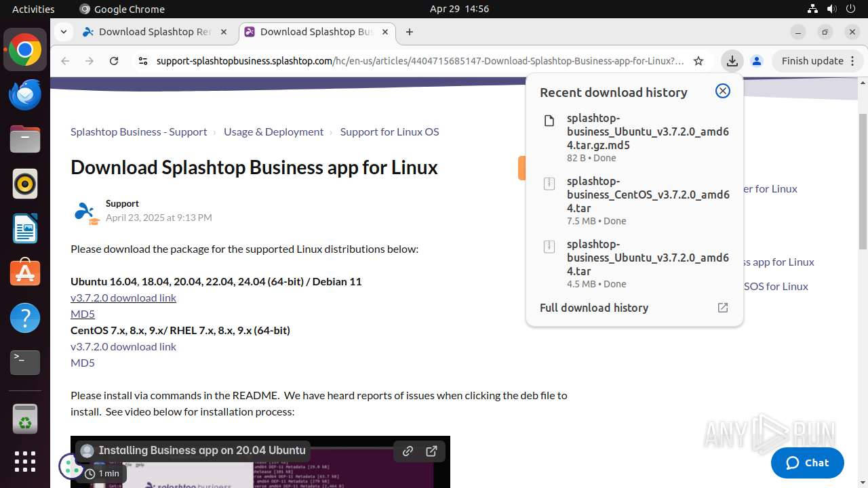Open splashtop-business_CentOS tar download

[x=635, y=201]
